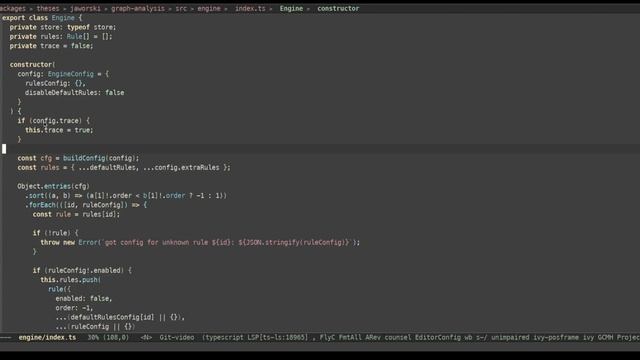Image resolution: width=640 pixels, height=360 pixels.
Task: Click the 'constructor(' line
Action: [x=32, y=64]
